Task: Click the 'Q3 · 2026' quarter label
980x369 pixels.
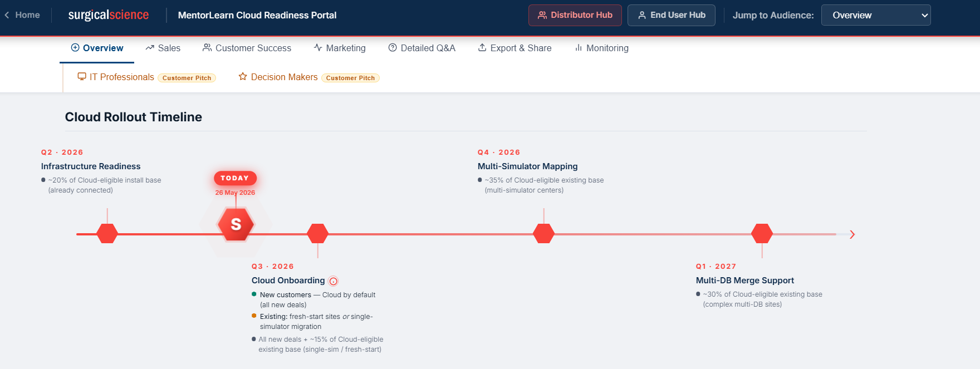Action: pos(272,267)
